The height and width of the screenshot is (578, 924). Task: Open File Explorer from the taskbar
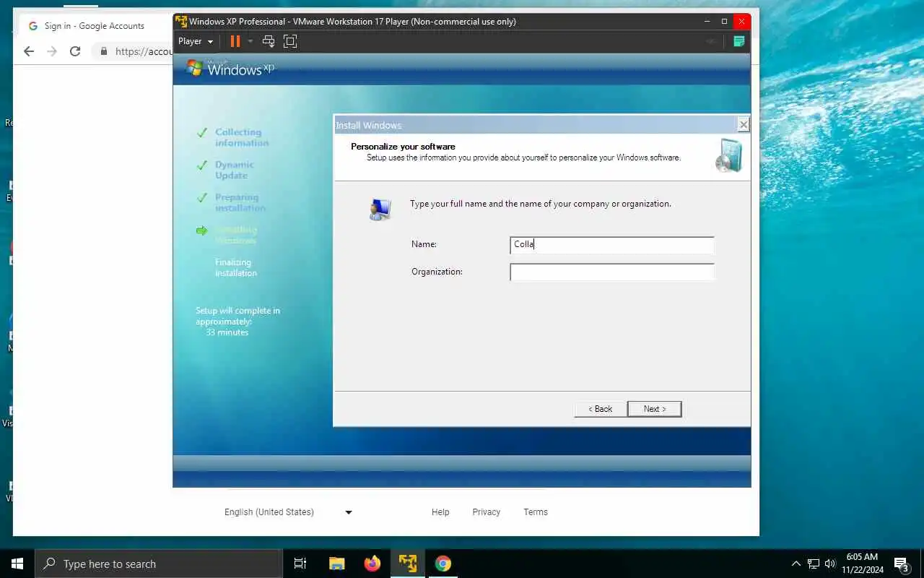coord(336,564)
